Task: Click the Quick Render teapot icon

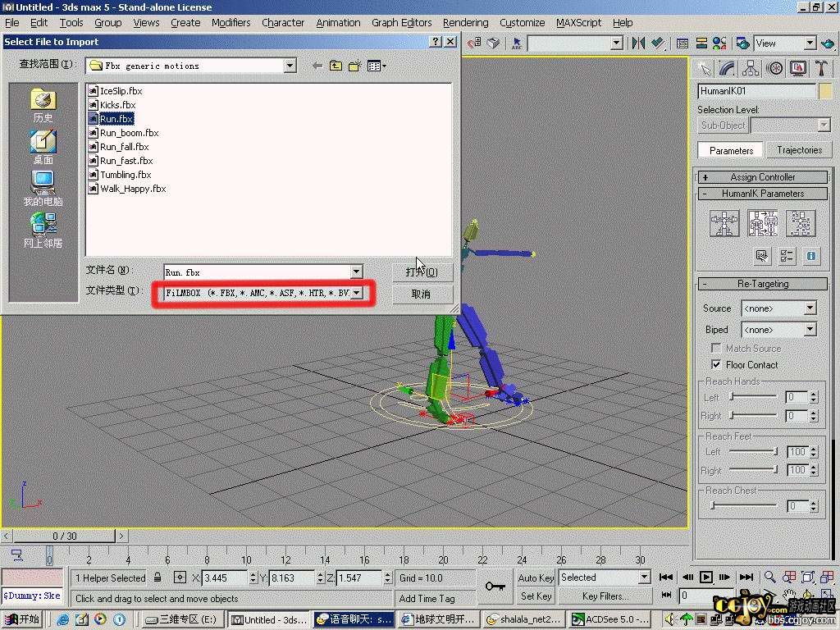Action: pyautogui.click(x=829, y=43)
